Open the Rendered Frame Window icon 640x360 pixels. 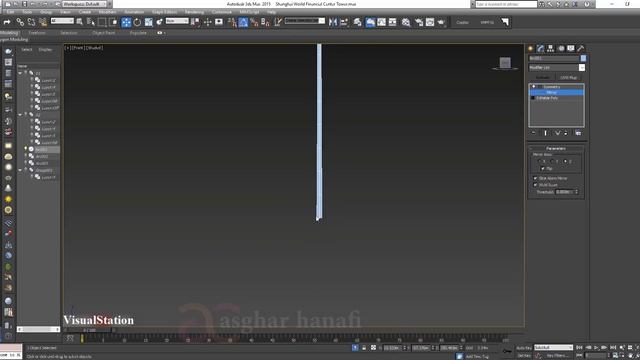(x=430, y=22)
